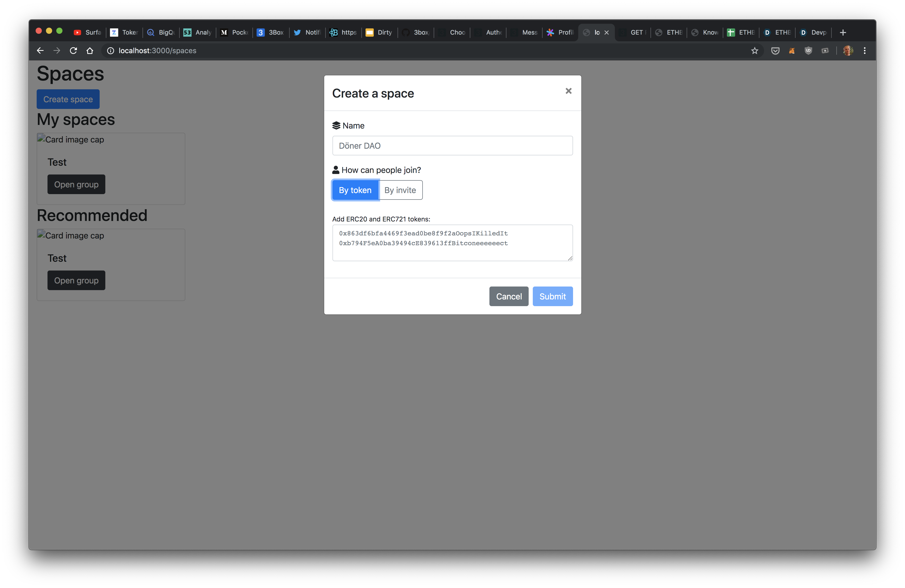The height and width of the screenshot is (588, 905).
Task: Click the Name input field
Action: (x=452, y=146)
